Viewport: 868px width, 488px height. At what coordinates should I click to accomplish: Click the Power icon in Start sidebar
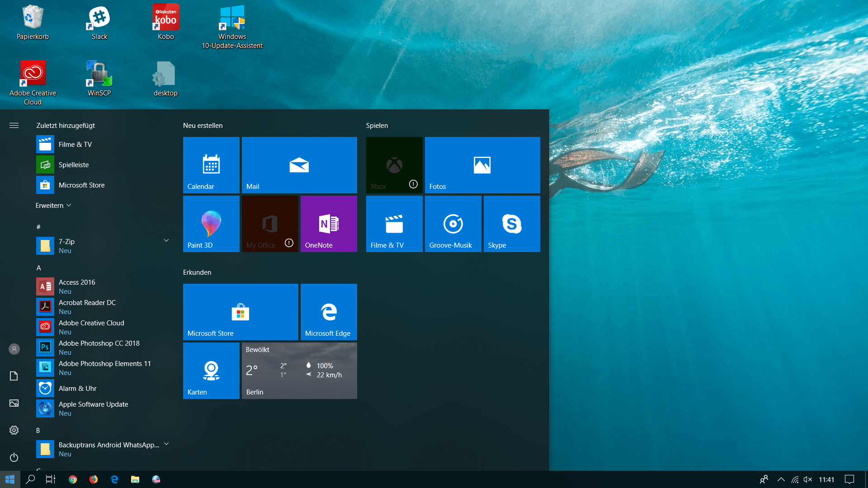pos(14,457)
